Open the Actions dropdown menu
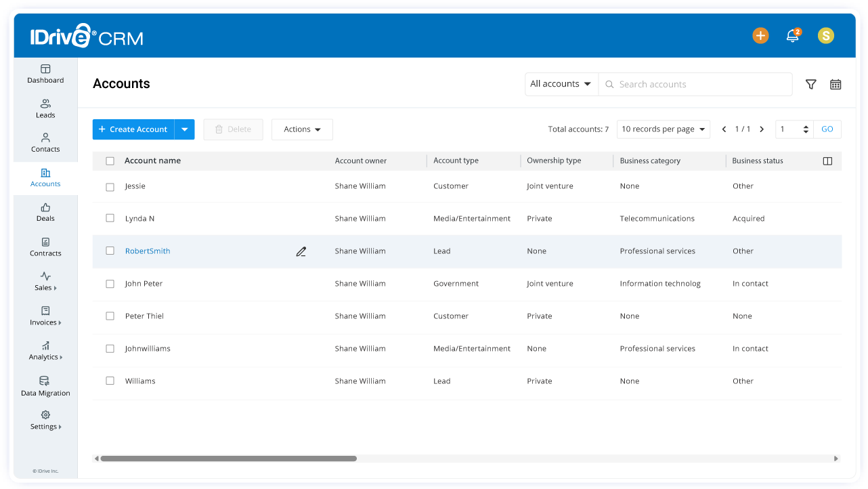This screenshot has height=489, width=868. (x=302, y=129)
